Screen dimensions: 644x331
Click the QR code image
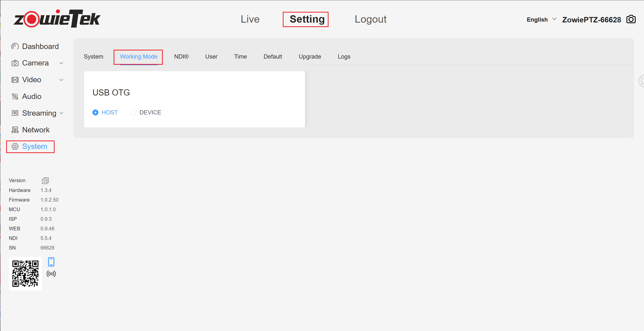pos(25,273)
